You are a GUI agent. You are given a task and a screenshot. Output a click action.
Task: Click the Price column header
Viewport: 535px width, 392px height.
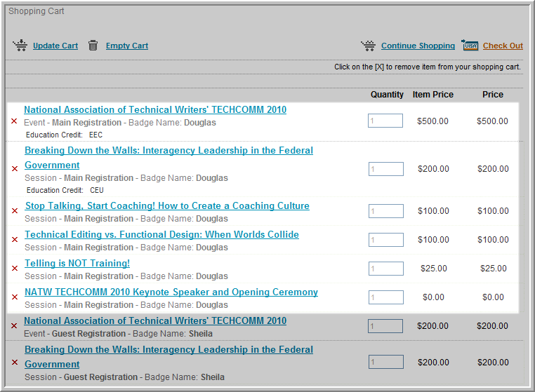(493, 95)
